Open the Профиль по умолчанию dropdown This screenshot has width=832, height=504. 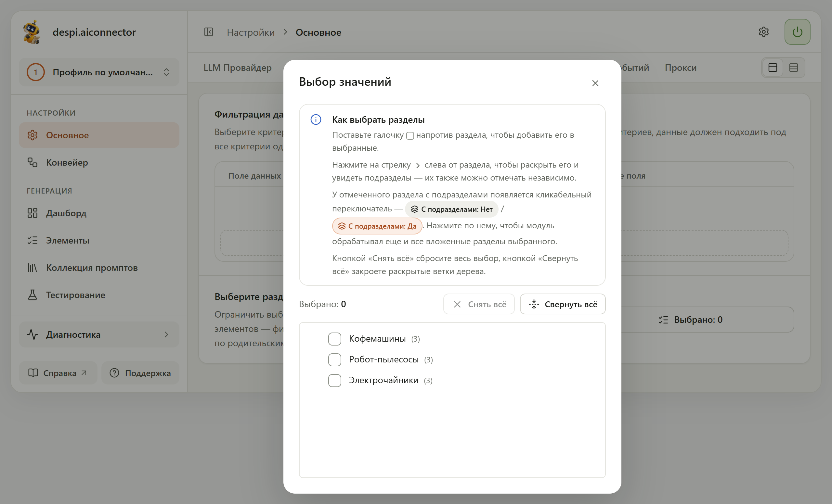pos(99,72)
